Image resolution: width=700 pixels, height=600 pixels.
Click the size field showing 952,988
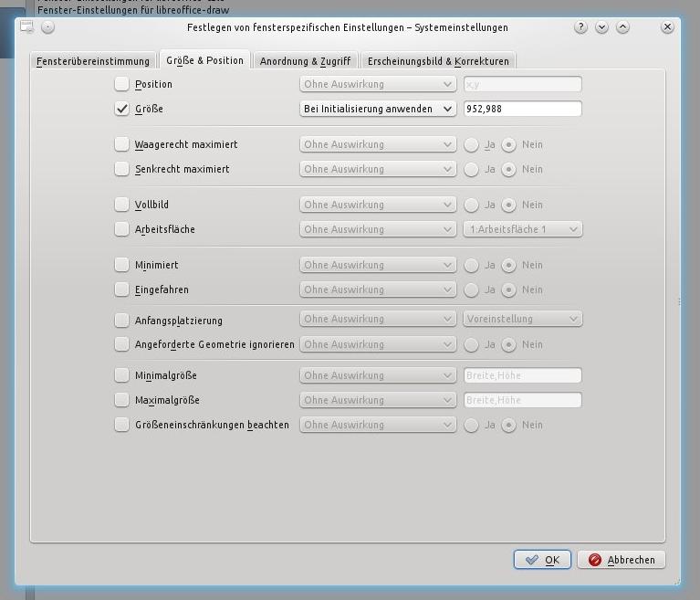(x=522, y=109)
